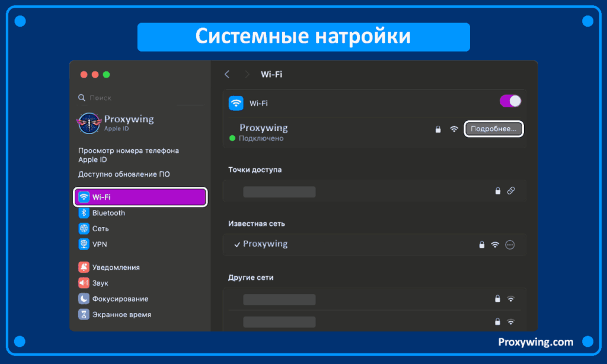This screenshot has width=607, height=364.
Task: Click the lock icon in Точки доступа row
Action: [x=498, y=190]
